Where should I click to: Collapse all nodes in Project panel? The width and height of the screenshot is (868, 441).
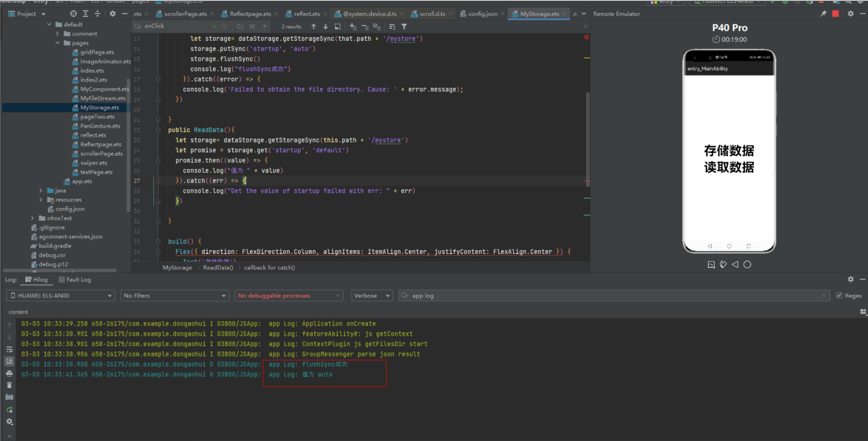pyautogui.click(x=98, y=14)
